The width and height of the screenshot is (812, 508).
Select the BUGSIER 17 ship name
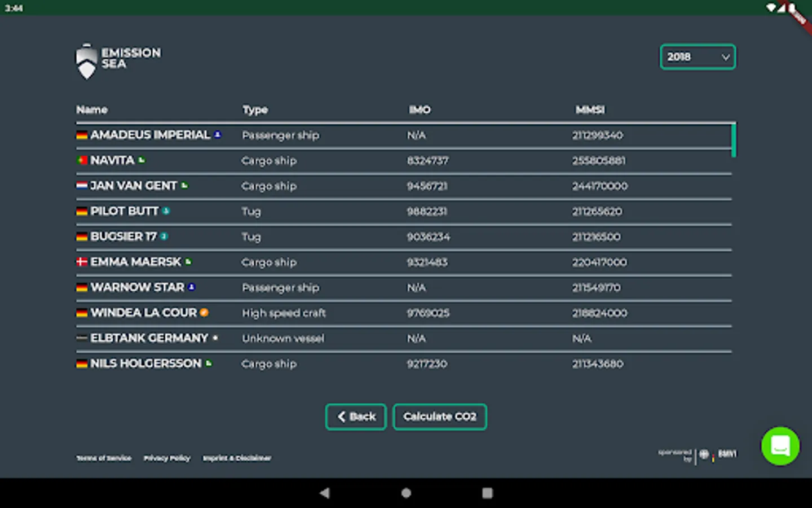click(123, 237)
